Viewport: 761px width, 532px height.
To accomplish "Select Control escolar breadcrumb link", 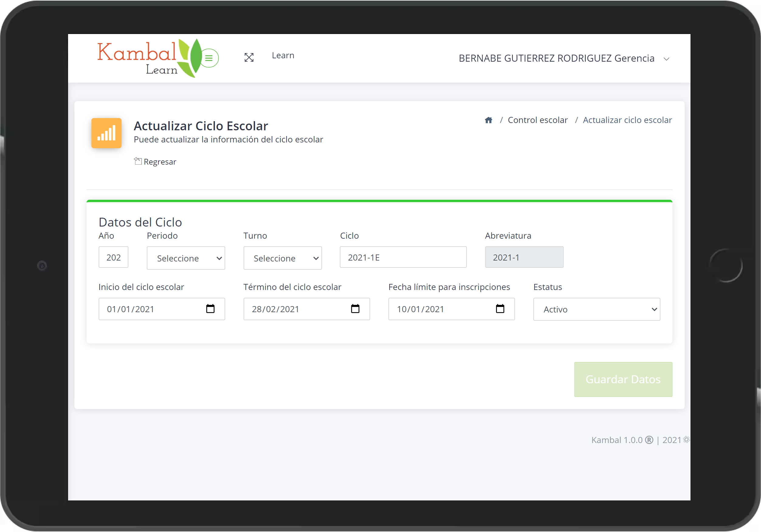I will pos(537,120).
